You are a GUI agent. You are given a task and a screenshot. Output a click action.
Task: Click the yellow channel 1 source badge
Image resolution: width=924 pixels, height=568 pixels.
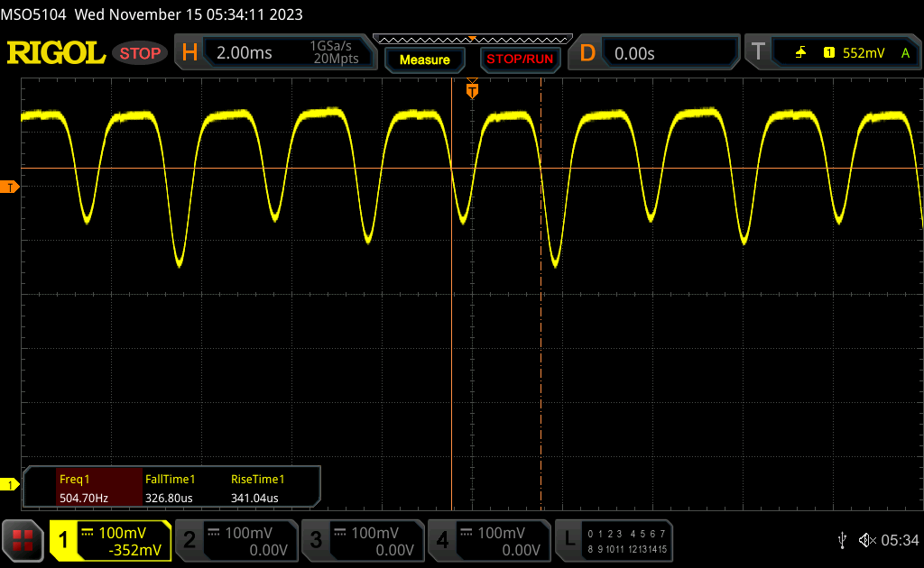(x=829, y=53)
